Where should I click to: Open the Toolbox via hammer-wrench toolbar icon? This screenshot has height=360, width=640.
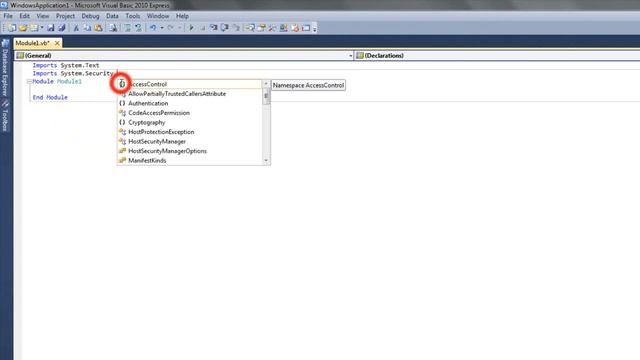pyautogui.click(x=272, y=28)
